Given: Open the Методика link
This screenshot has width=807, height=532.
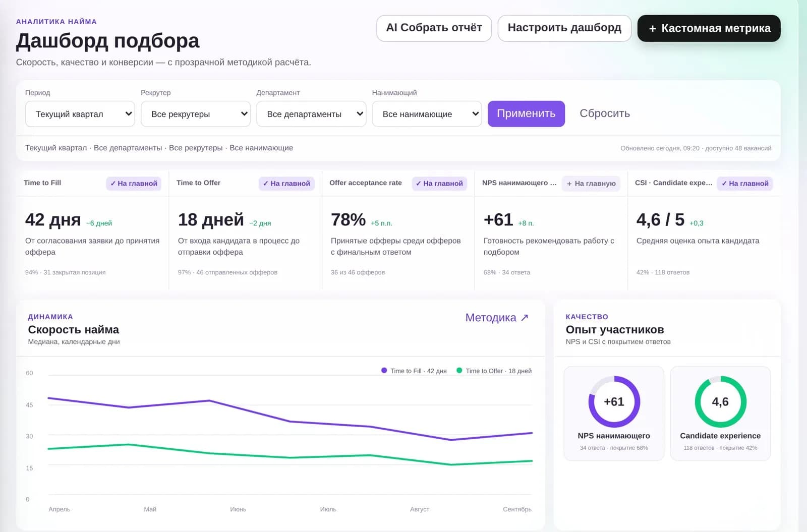Looking at the screenshot, I should tap(497, 318).
